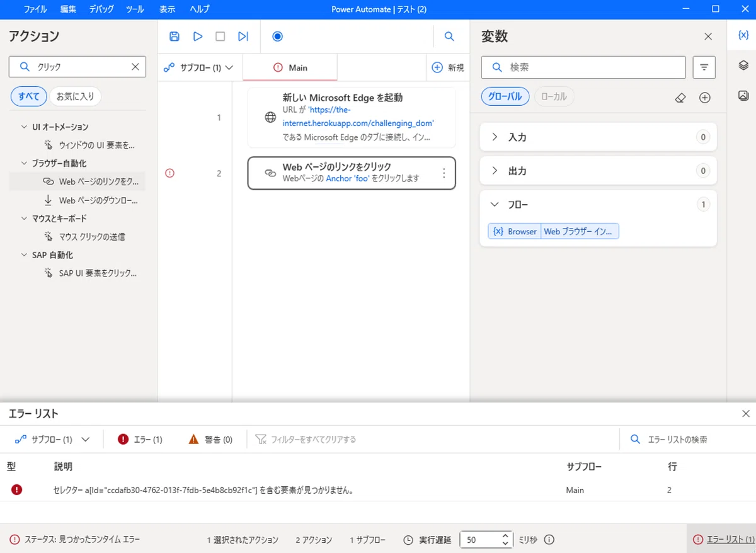Click the Anchor 'foo' link
This screenshot has width=756, height=553.
pos(348,178)
